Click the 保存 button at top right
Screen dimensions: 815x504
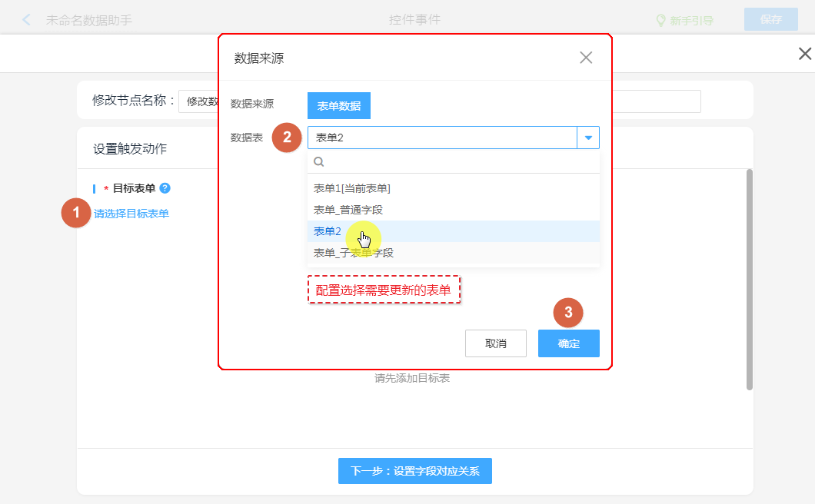(x=770, y=20)
